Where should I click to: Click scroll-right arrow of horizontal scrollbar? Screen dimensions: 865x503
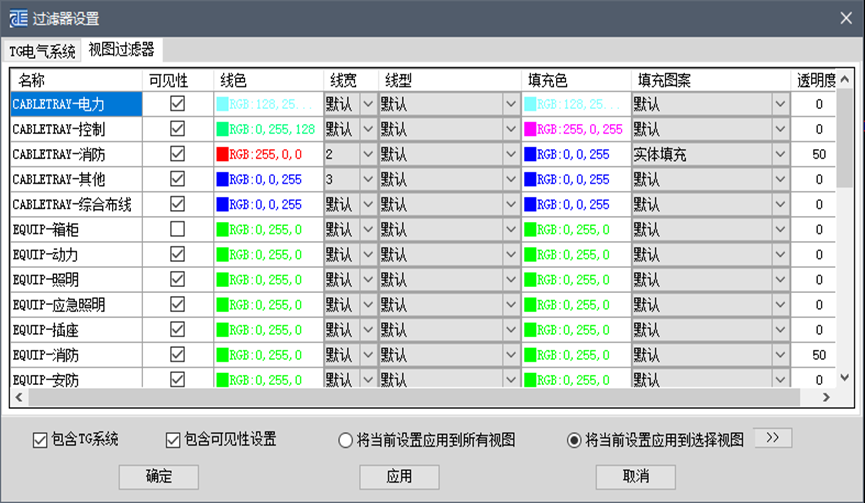tap(826, 397)
